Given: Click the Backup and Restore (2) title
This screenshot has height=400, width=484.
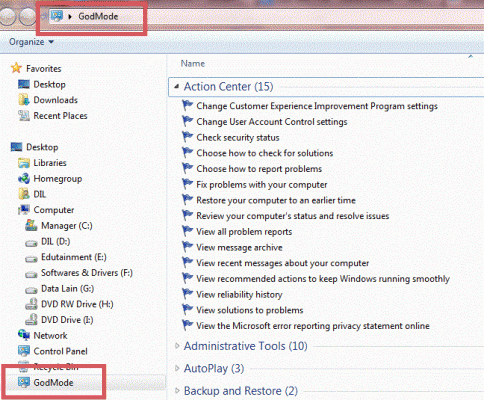Looking at the screenshot, I should (x=241, y=391).
